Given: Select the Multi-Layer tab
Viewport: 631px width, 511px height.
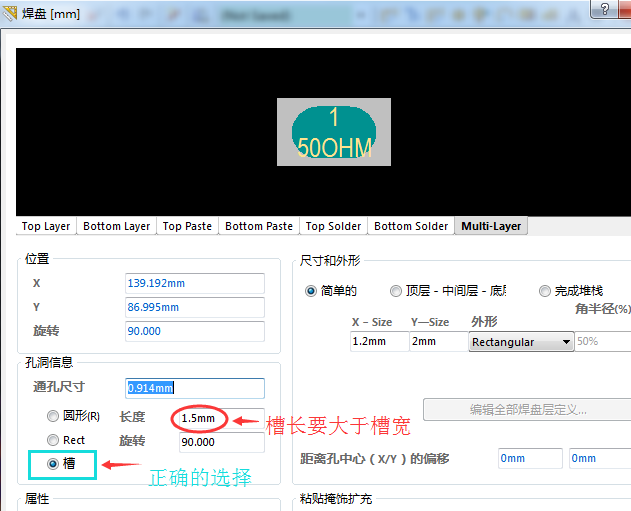Looking at the screenshot, I should click(491, 226).
